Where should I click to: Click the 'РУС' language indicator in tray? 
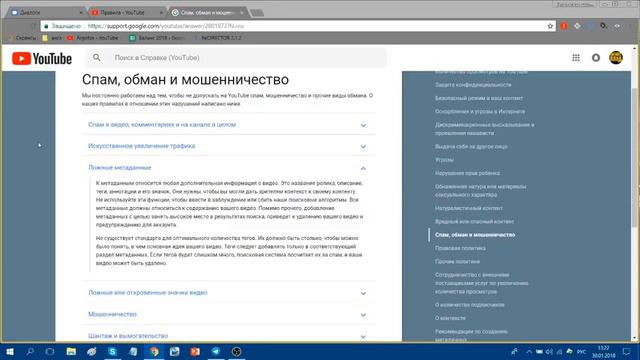pos(581,351)
